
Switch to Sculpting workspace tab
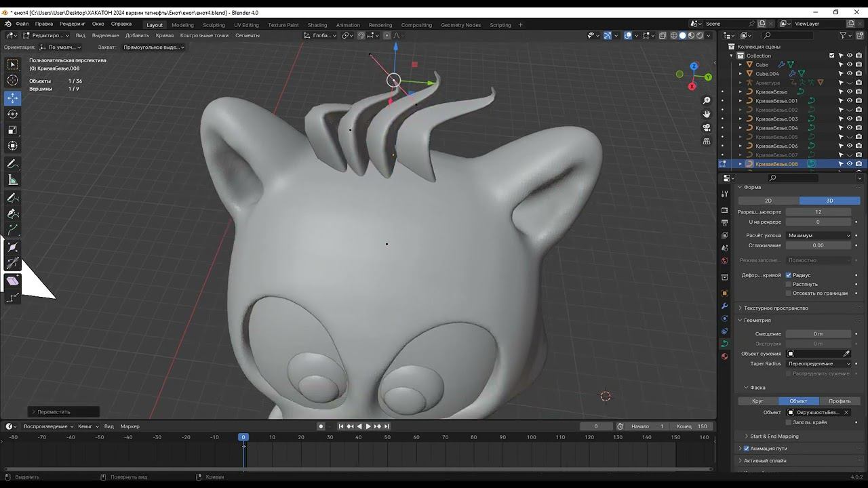(214, 25)
